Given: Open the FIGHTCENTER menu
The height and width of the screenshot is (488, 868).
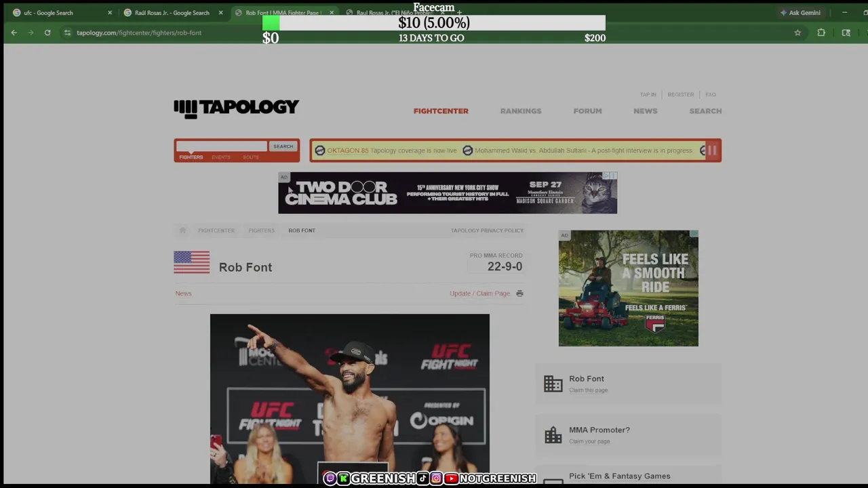Looking at the screenshot, I should click(x=441, y=111).
